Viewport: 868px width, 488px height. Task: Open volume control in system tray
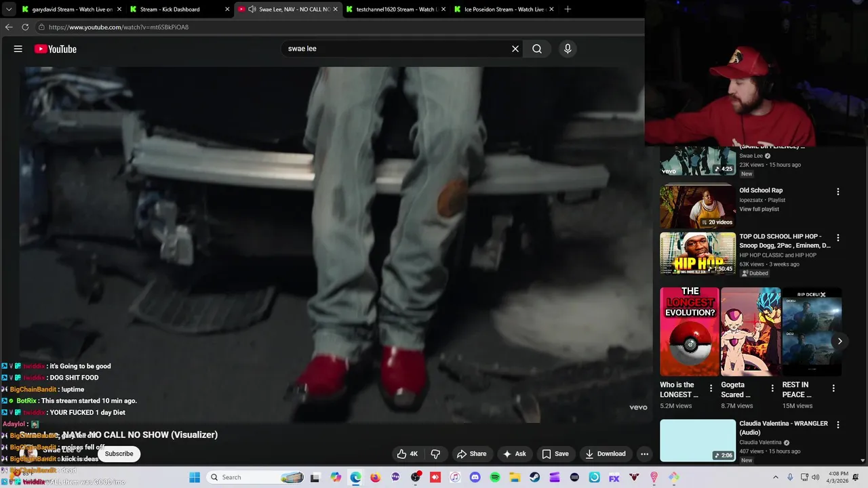coord(815,477)
